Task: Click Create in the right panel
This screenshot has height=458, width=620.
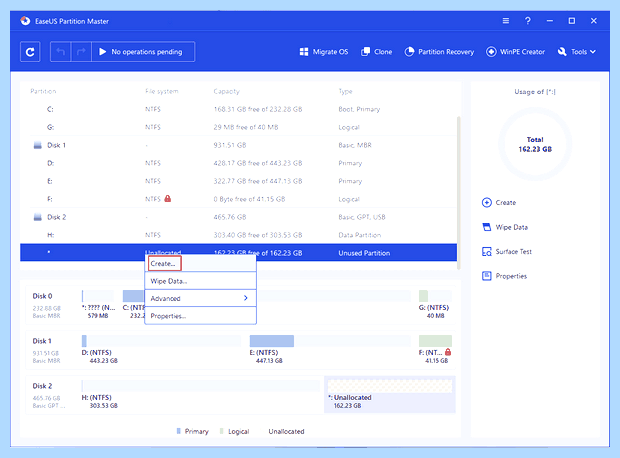Action: [499, 203]
